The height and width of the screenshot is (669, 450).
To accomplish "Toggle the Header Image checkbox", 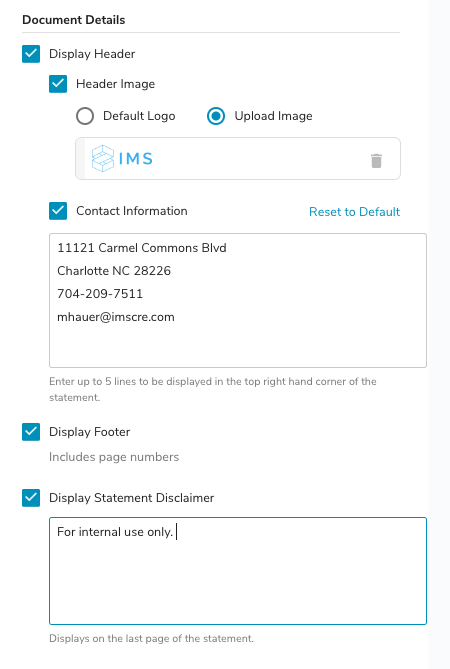I will [58, 84].
